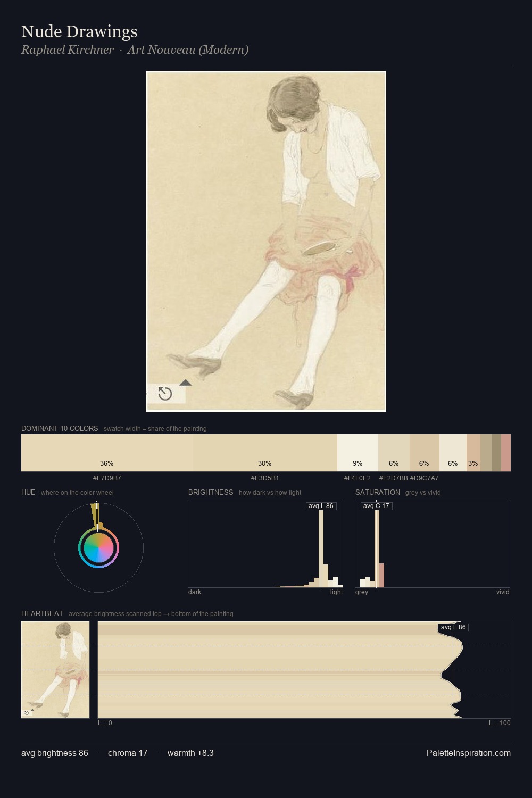Click the warmth +8.3 footer stat
This screenshot has width=532, height=798.
[190, 753]
